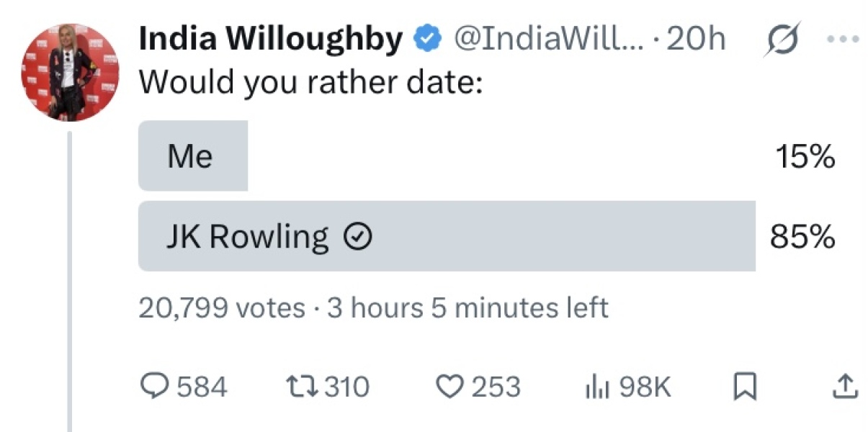Viewport: 868px width, 432px height.
Task: Like the post with the heart icon
Action: (452, 387)
